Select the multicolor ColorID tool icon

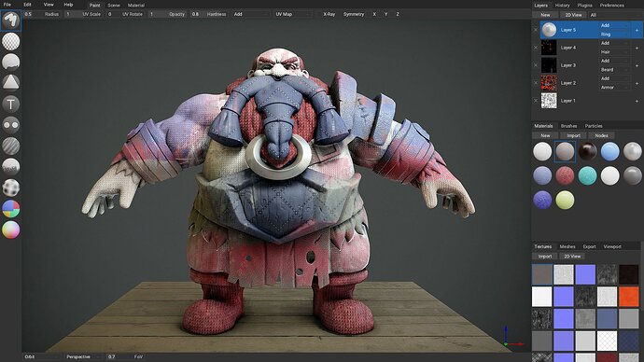click(x=10, y=208)
